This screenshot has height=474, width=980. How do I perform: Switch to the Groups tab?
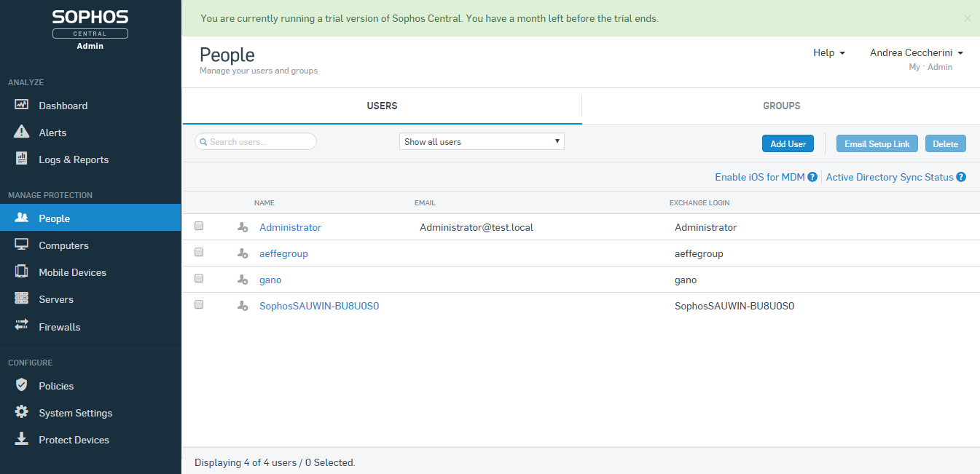coord(781,106)
